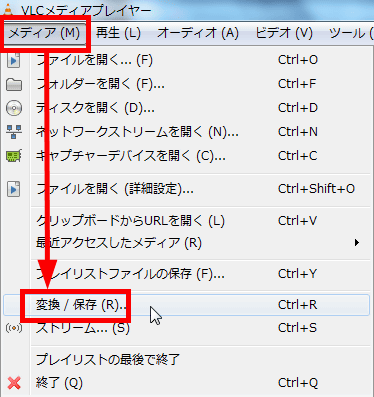This screenshot has width=374, height=397.
Task: Click the Ctrl+F shortcut text
Action: (x=297, y=84)
